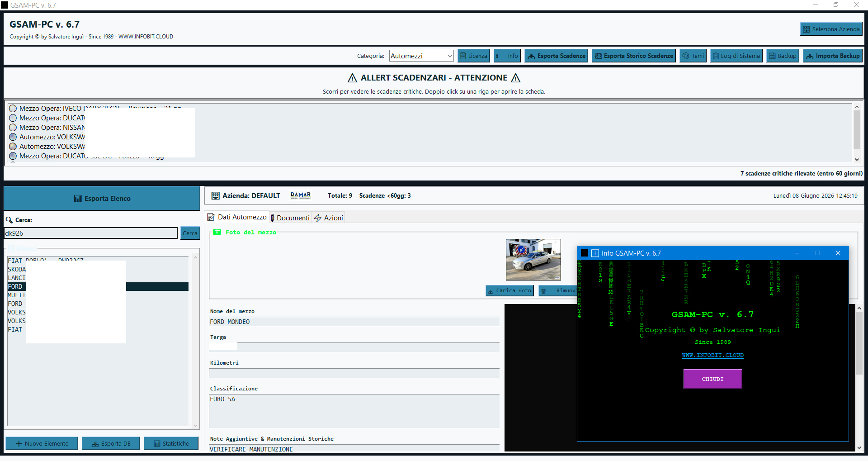Switch to the Azioni tab
Viewport: 868px width, 461px height.
(329, 218)
